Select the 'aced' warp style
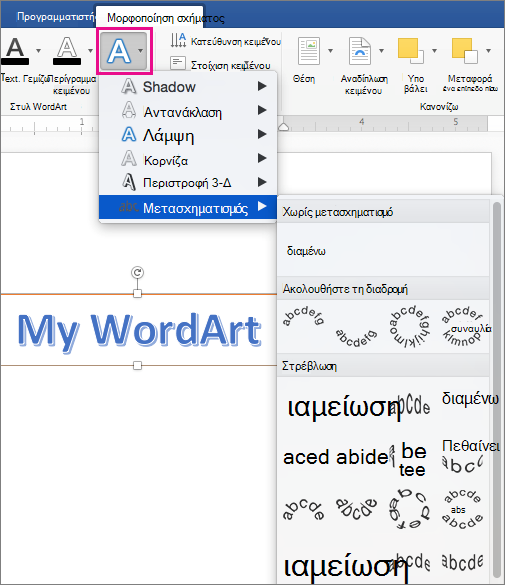 pyautogui.click(x=306, y=457)
